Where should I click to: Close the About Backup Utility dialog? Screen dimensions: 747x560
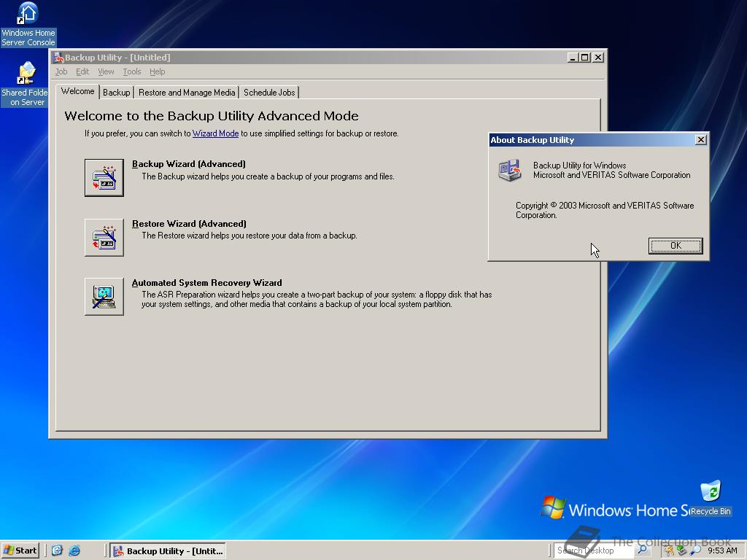point(701,139)
